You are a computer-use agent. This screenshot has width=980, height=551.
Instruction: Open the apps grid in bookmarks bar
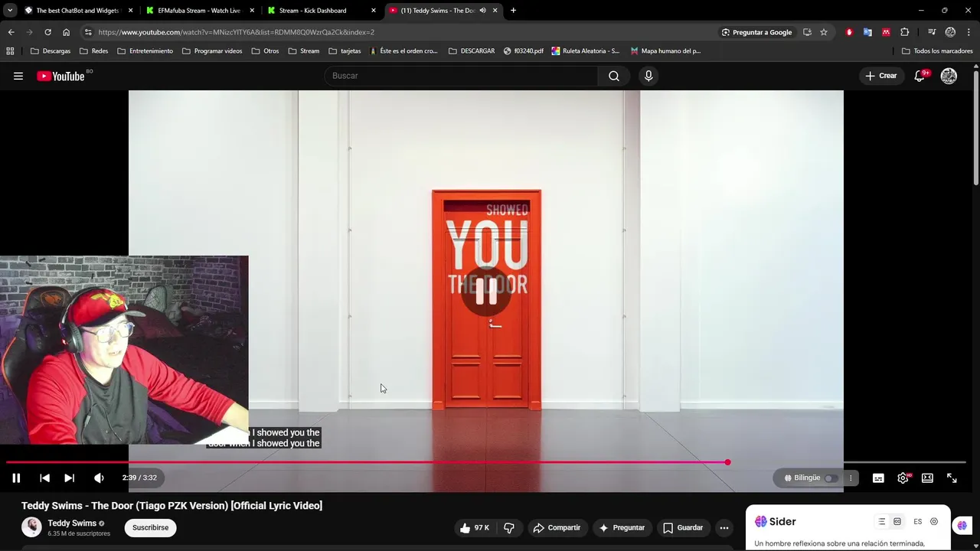tap(10, 51)
